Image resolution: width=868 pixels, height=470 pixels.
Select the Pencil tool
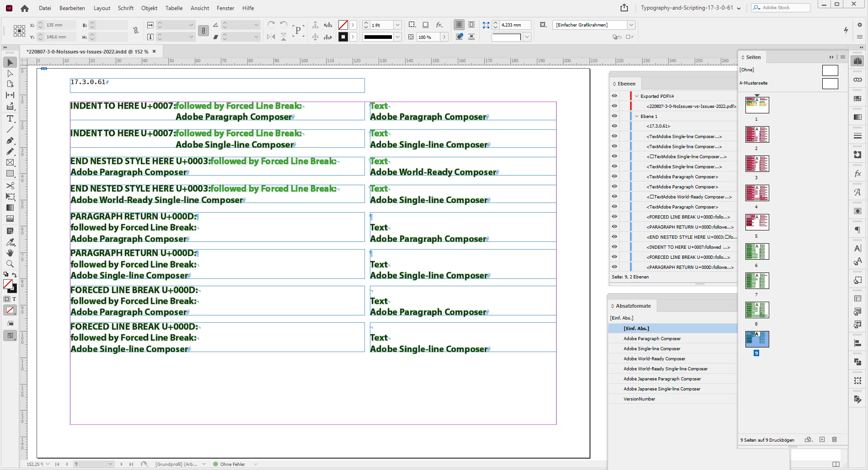pos(10,151)
